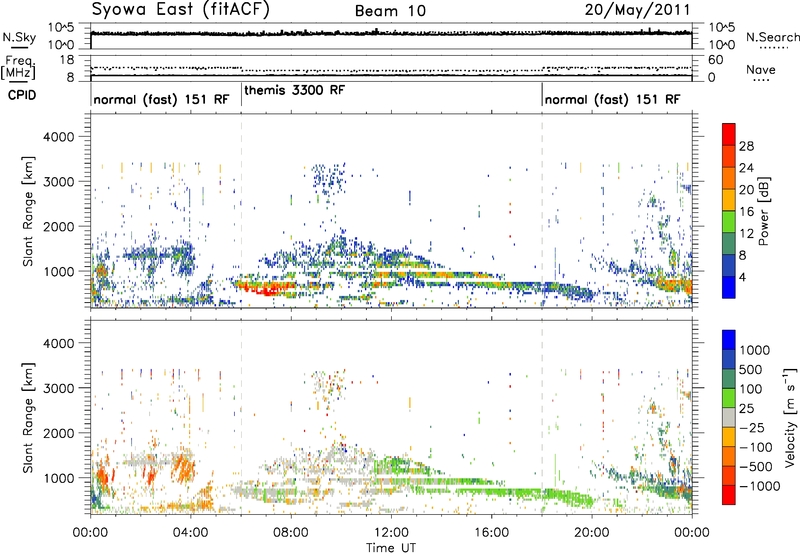Pick the light green 12-16 dB power segment
The width and height of the screenshot is (800, 554).
point(729,221)
